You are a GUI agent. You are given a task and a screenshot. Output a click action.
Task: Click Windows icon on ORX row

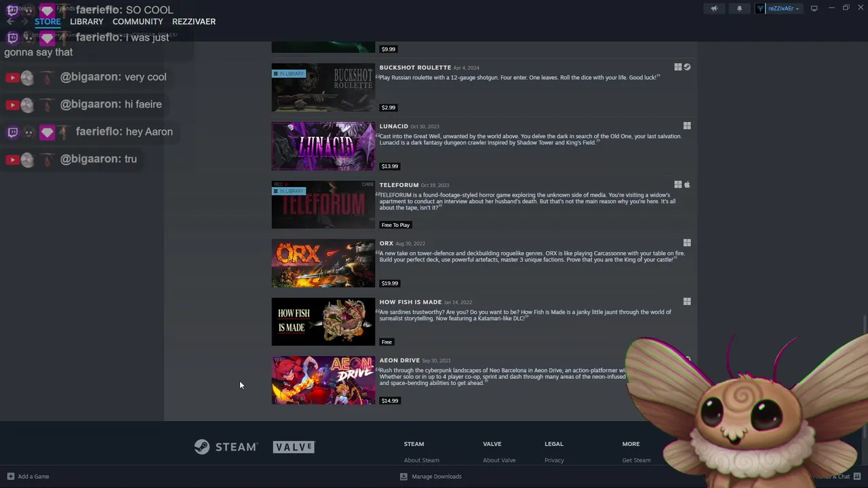[687, 243]
